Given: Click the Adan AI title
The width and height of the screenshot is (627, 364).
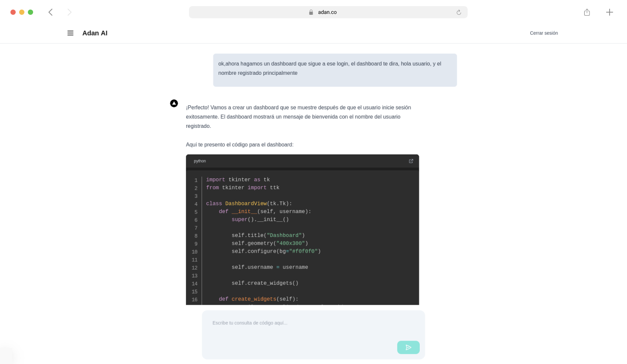Looking at the screenshot, I should (95, 33).
